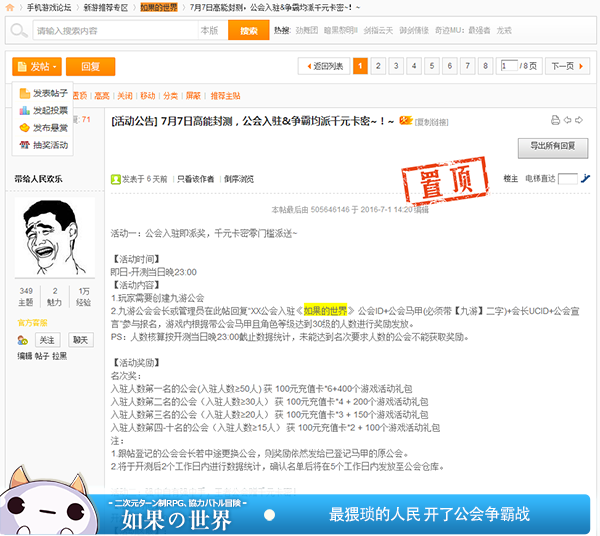Screen dimensions: 600x536
Task: Open highlighted 如果的世界 breadcrumb link
Action: (159, 8)
